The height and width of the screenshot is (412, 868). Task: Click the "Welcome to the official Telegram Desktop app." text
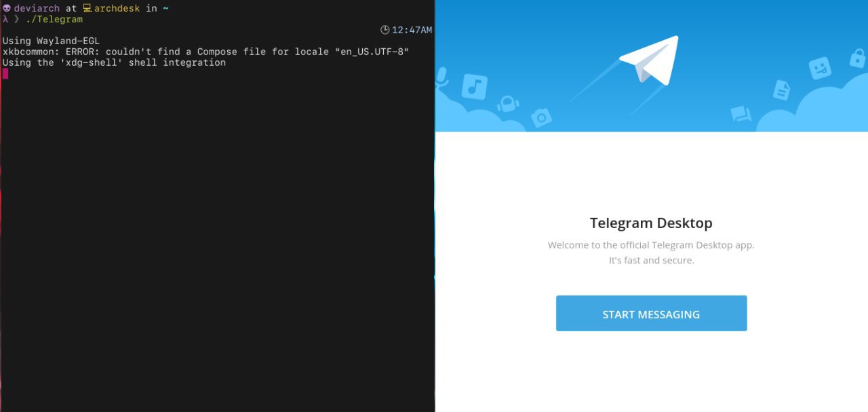click(651, 245)
